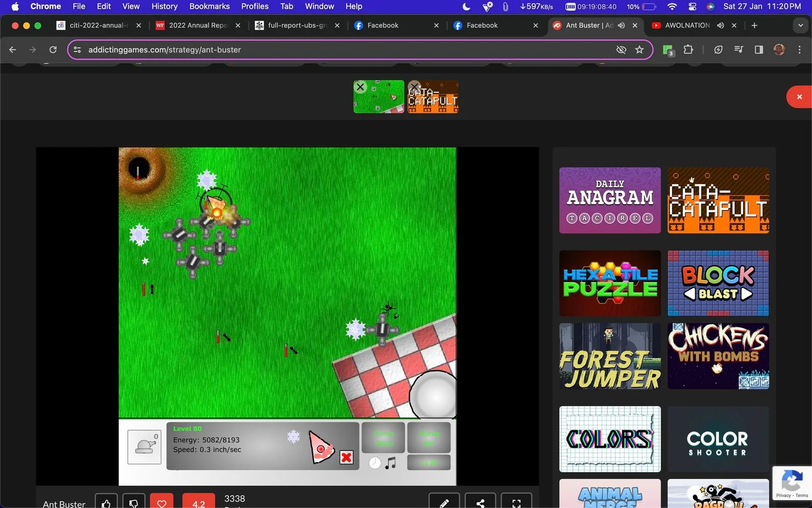Open the Chrome extensions puzzle menu
The image size is (812, 508).
(x=688, y=50)
